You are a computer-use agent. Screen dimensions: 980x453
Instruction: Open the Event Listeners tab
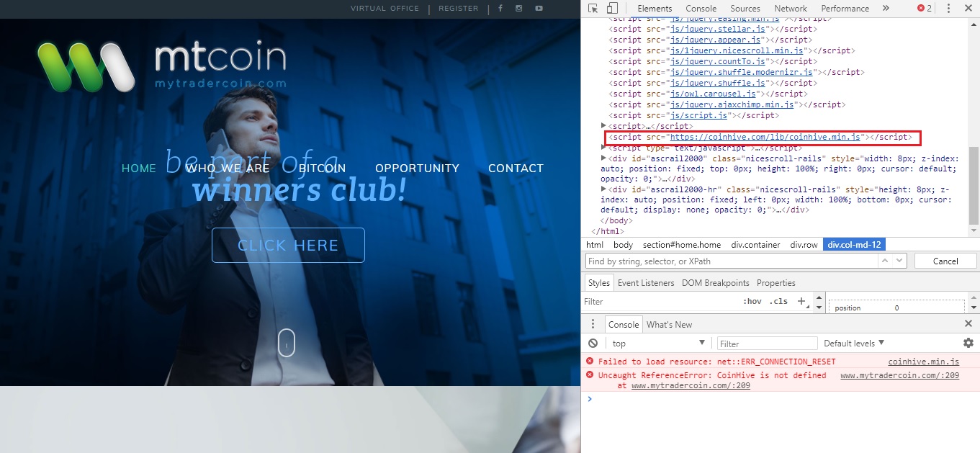646,283
